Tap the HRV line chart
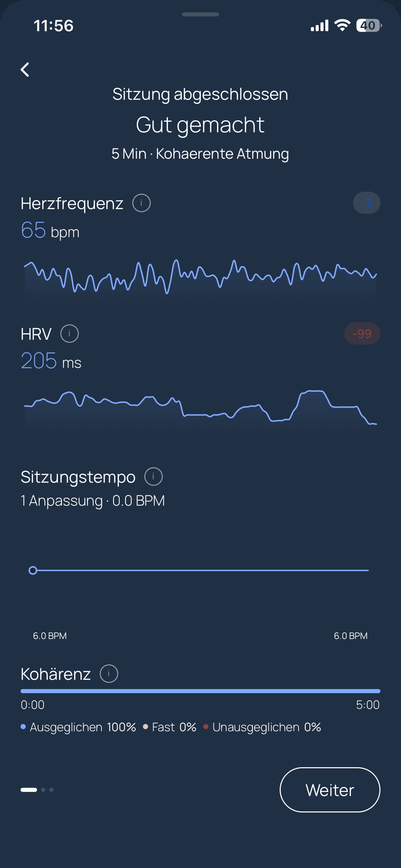 point(200,411)
